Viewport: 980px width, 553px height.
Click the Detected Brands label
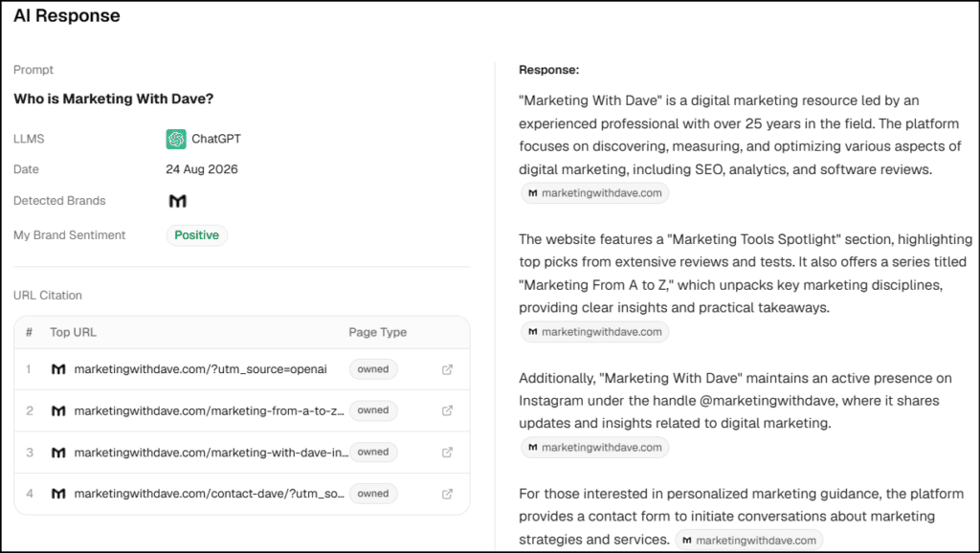pos(59,201)
